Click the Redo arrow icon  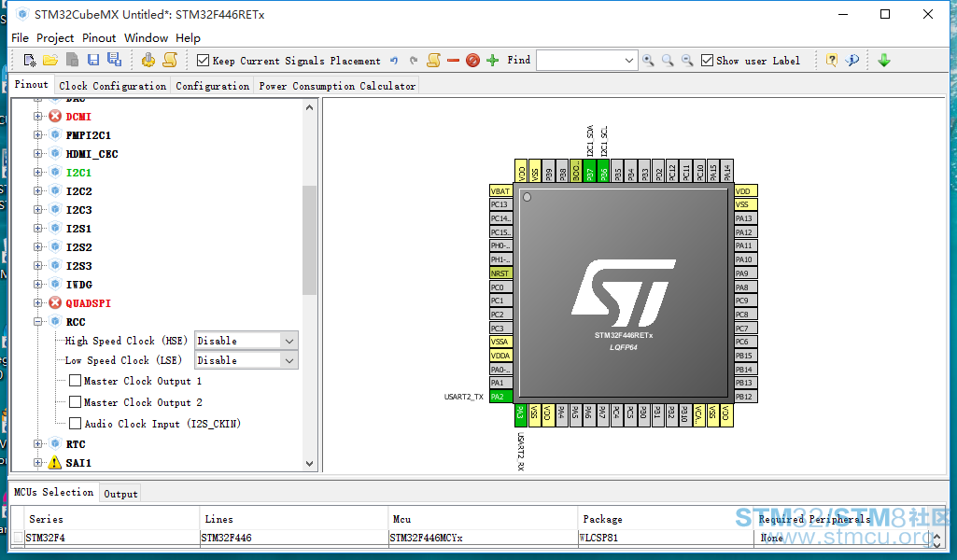[414, 61]
